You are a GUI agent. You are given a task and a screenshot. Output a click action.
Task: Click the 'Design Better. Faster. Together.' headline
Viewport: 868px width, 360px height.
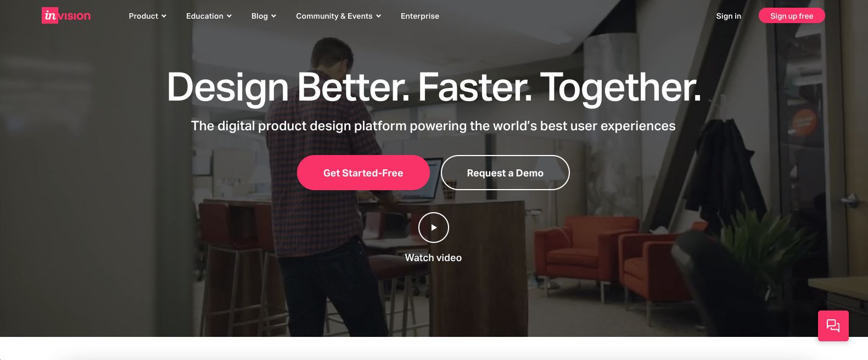434,87
